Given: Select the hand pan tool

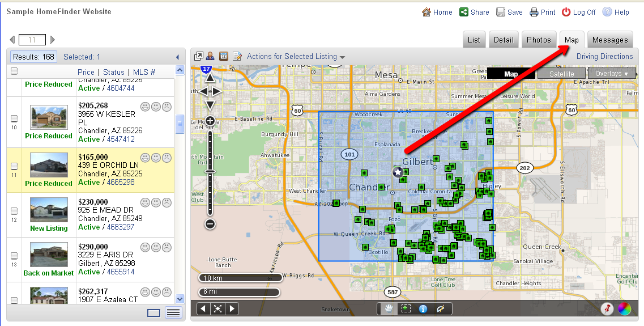Looking at the screenshot, I should (x=389, y=309).
